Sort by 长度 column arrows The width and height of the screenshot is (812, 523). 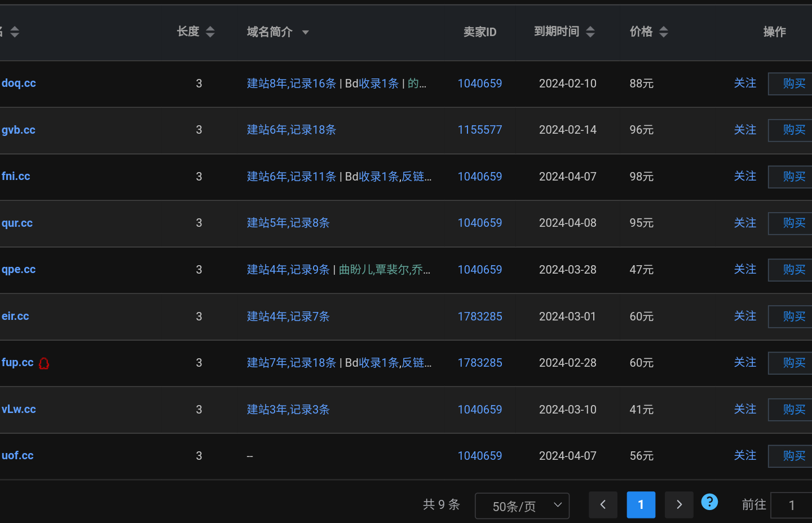point(210,32)
